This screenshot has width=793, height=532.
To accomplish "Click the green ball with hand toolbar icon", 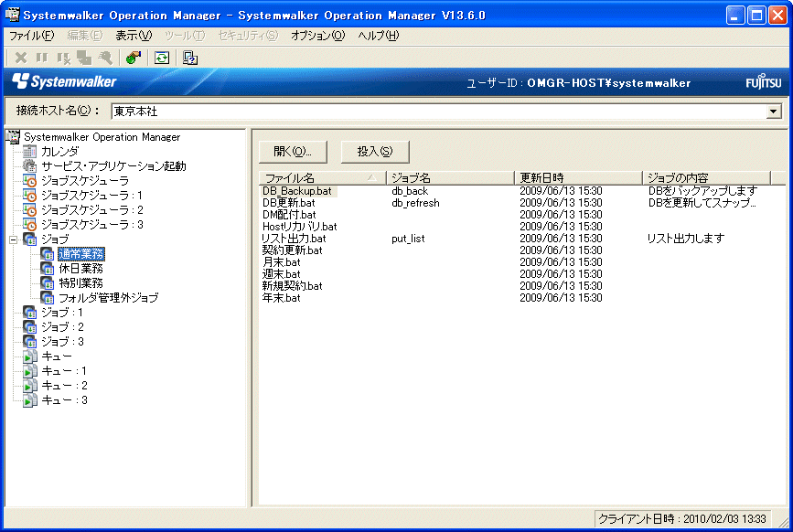I will coord(133,58).
